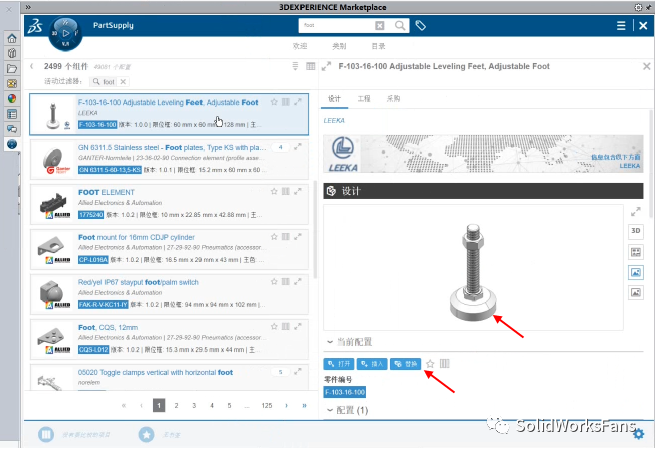Screen dimensions: 656x452
Task: Open the LEEKA supplier link
Action: (334, 121)
